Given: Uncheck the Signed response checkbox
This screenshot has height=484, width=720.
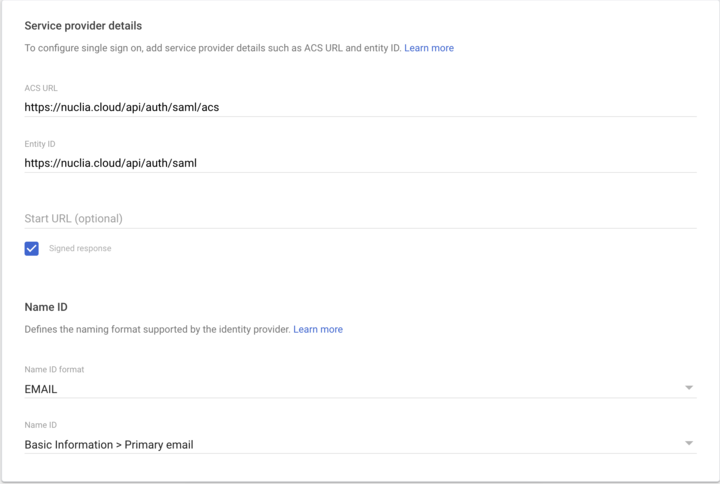Looking at the screenshot, I should tap(32, 248).
